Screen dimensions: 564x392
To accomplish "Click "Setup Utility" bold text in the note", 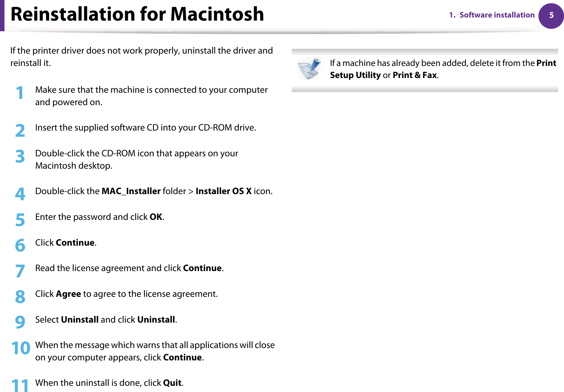I will point(355,75).
